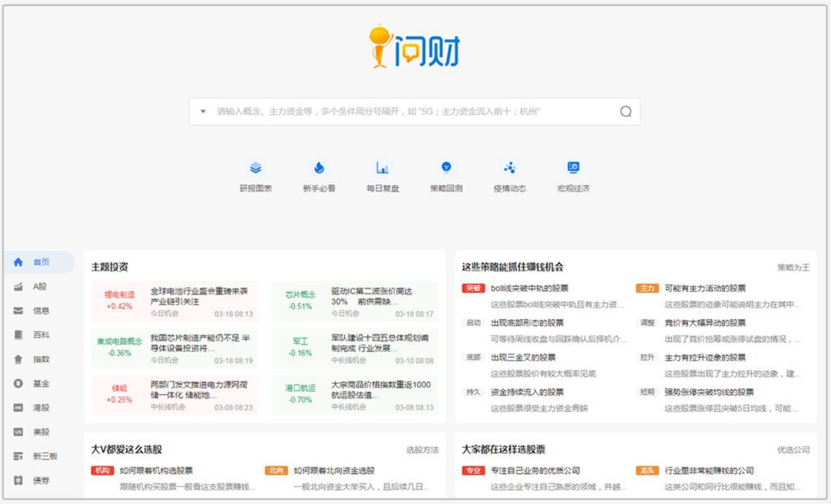Select 基金 label in the sidebar

(41, 384)
